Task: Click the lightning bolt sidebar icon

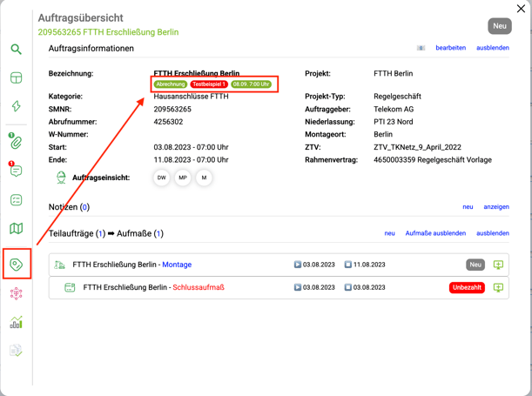Action: point(16,106)
